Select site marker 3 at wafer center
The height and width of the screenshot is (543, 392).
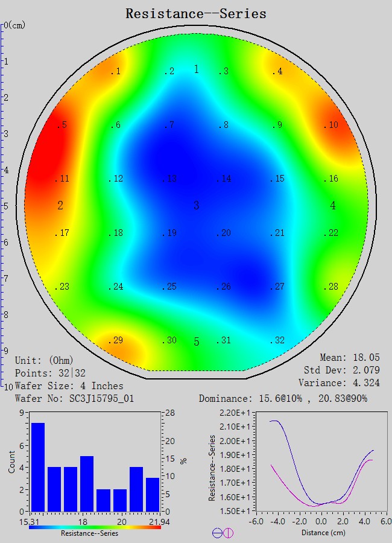(196, 206)
